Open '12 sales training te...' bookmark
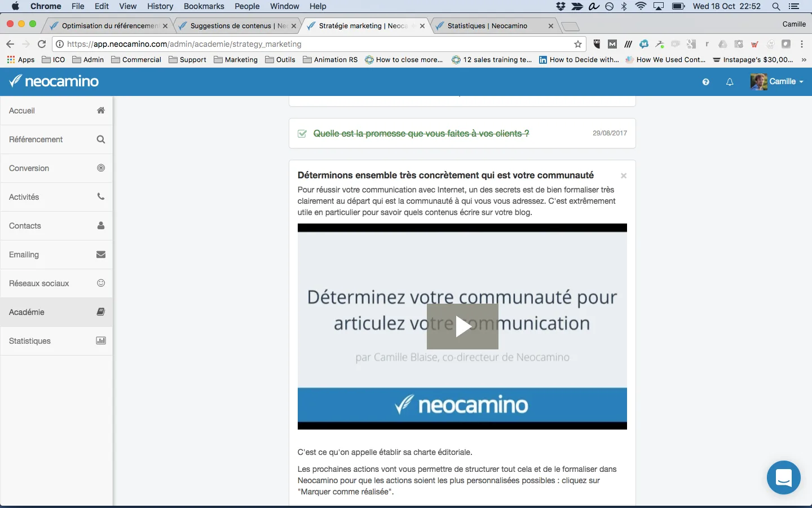The height and width of the screenshot is (508, 812). pos(492,59)
